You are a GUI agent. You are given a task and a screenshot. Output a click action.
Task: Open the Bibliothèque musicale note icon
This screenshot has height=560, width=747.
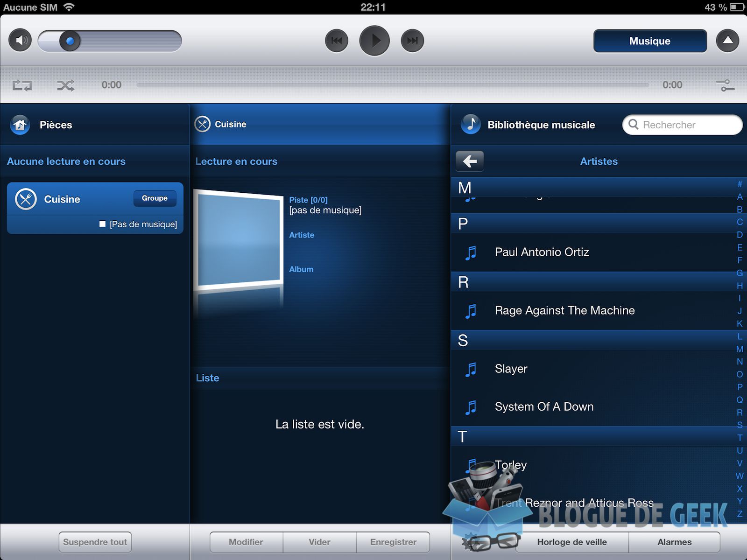471,125
